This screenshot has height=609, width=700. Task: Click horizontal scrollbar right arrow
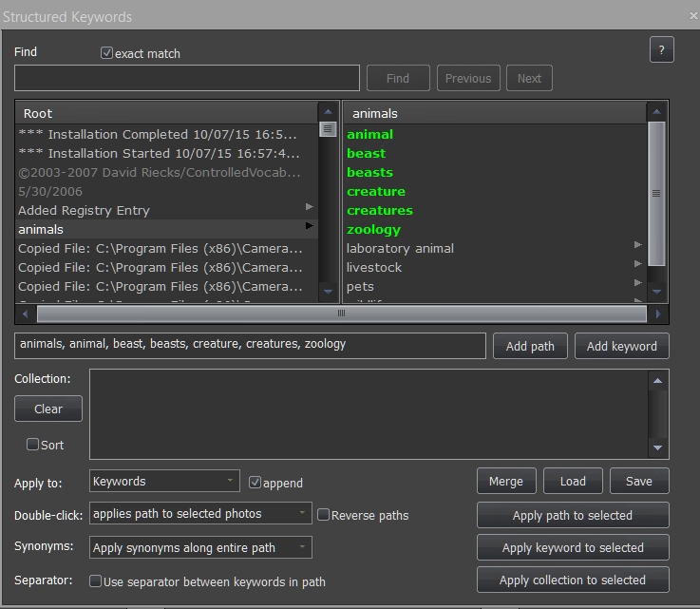click(658, 314)
